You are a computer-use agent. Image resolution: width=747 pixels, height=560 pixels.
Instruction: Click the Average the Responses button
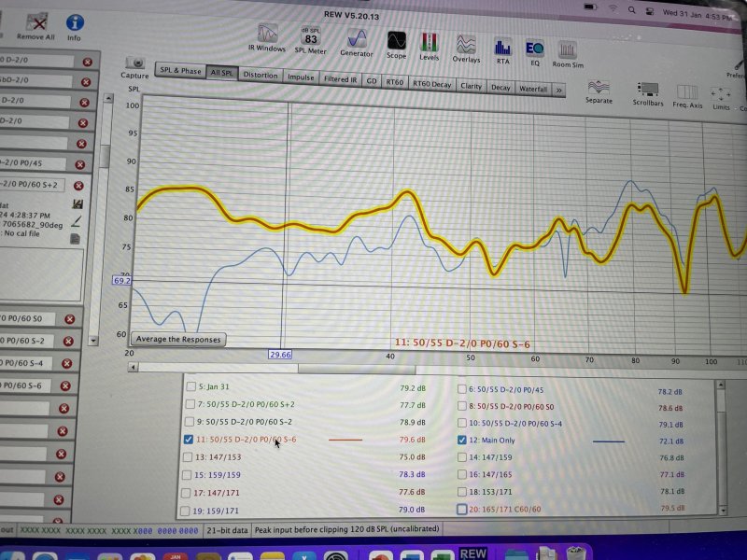(177, 339)
